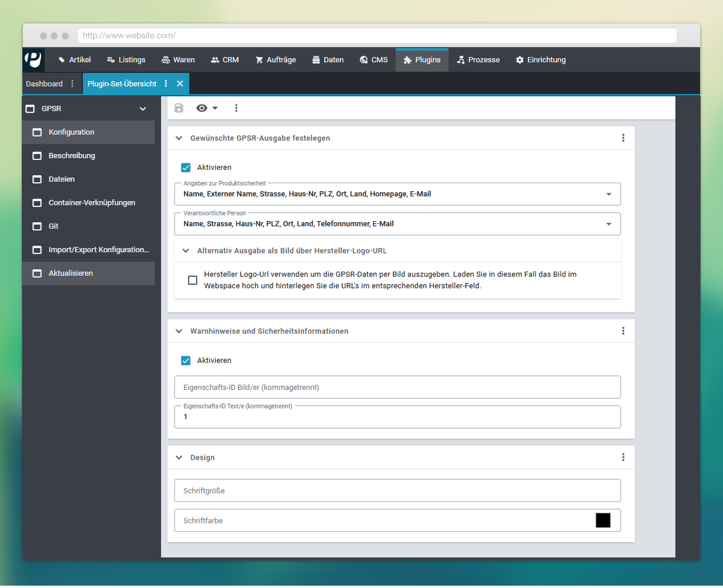Click the Konfiguration window icon
The height and width of the screenshot is (588, 723).
(37, 132)
